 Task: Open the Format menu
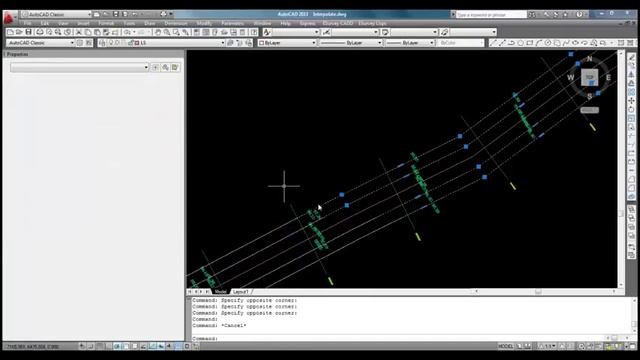[x=106, y=23]
